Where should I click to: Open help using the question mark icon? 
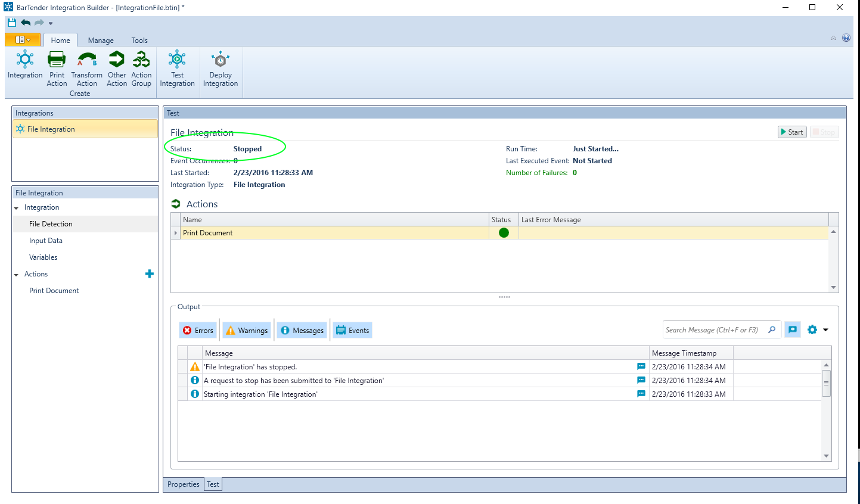tap(846, 38)
